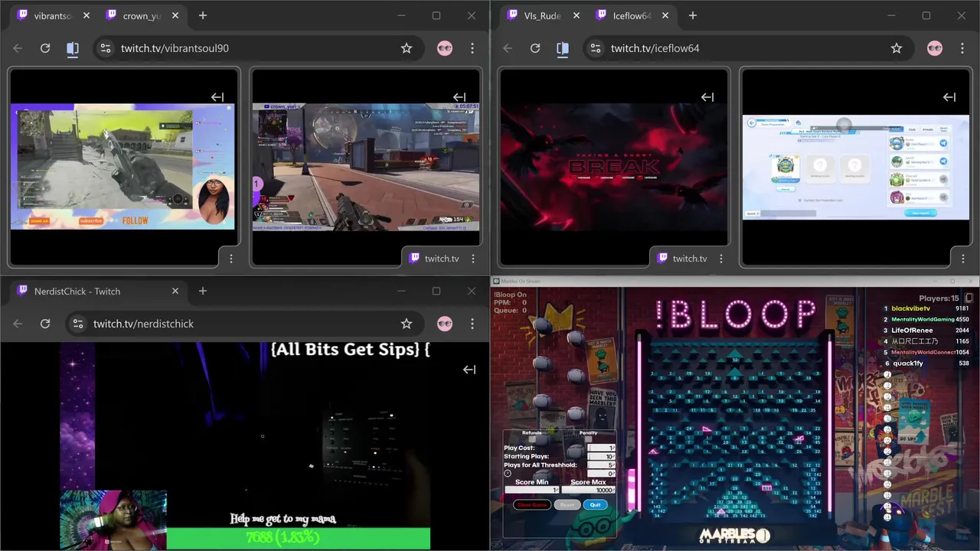
Task: Open profile avatar in iceflow64 window
Action: point(935,48)
